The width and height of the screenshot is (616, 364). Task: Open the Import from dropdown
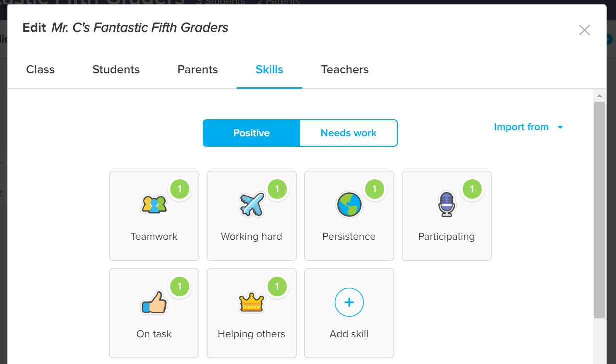(522, 127)
